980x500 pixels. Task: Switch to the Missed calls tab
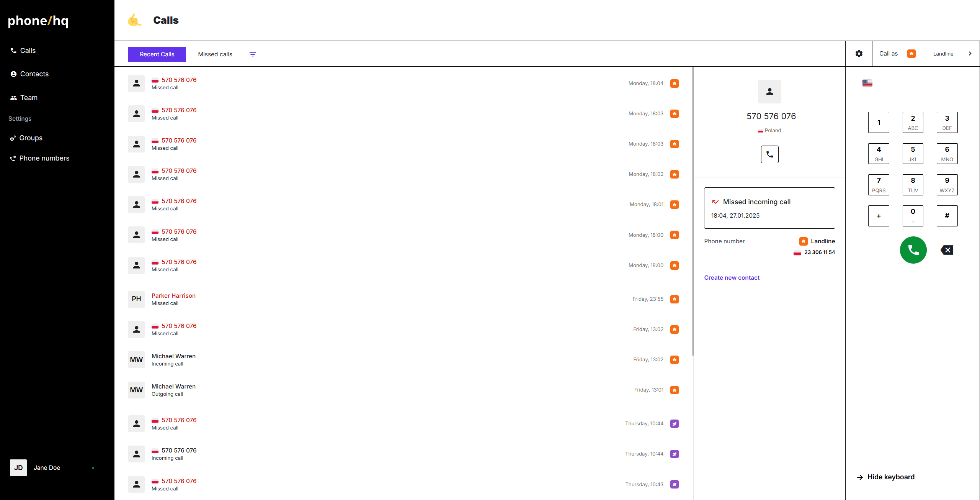click(215, 54)
